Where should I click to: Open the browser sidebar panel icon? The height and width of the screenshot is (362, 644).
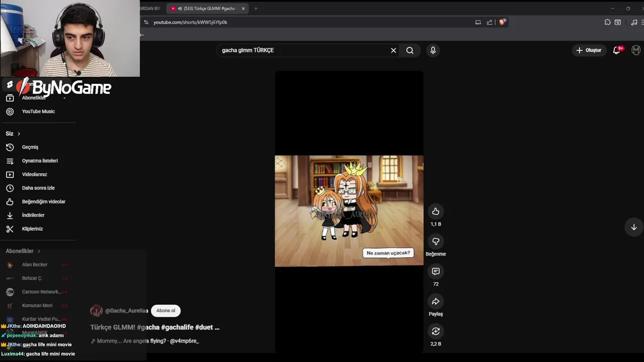point(618,22)
